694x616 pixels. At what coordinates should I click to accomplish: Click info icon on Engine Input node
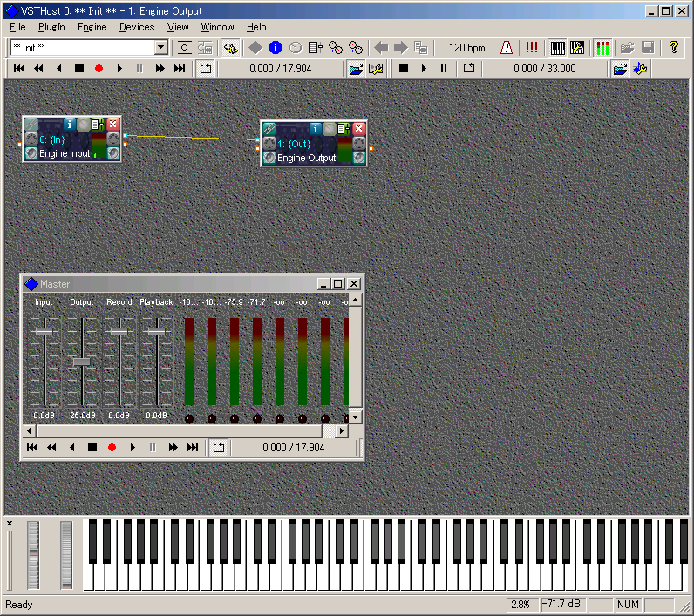tap(70, 125)
